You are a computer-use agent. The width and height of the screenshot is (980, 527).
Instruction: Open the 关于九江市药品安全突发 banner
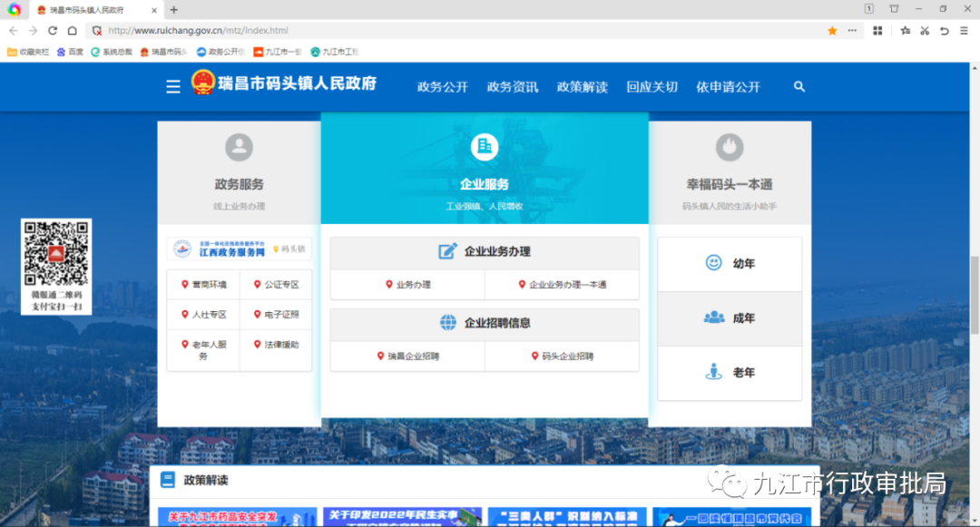click(238, 517)
